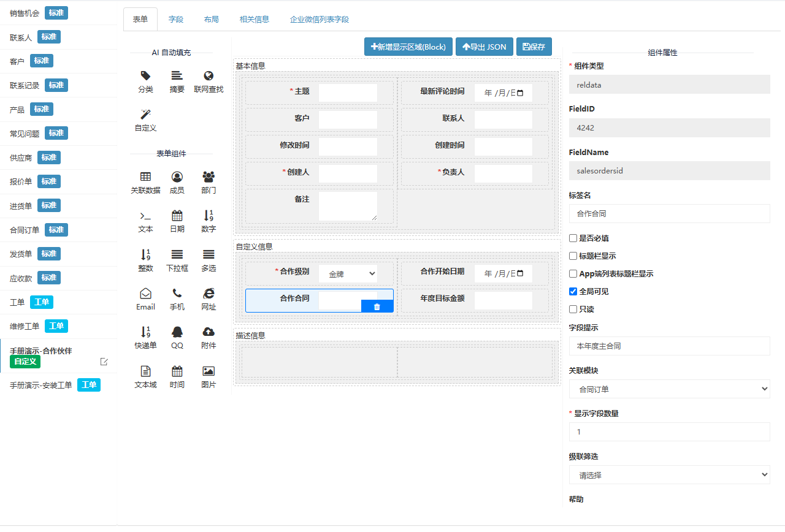The width and height of the screenshot is (785, 532).
Task: Choose the 手机 phone component
Action: (177, 293)
